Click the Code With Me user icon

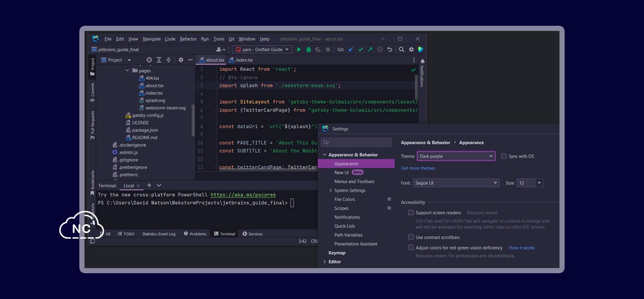221,49
